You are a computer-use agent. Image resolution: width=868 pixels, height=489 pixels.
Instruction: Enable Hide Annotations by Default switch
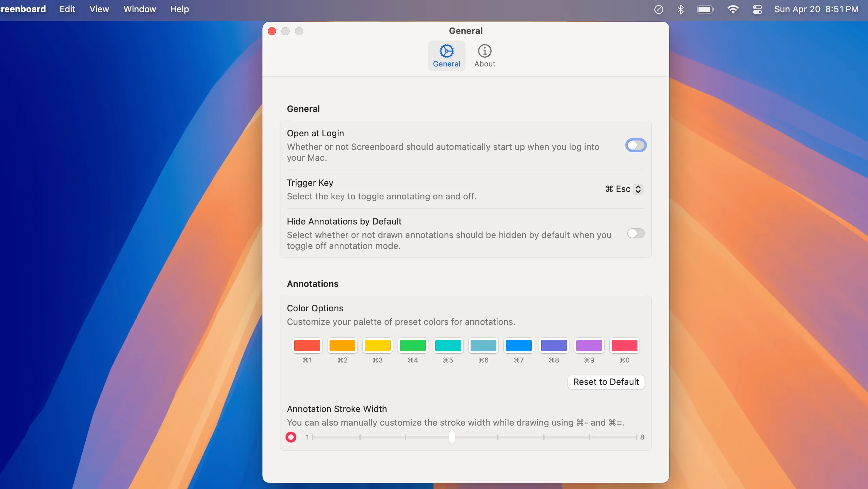[636, 233]
